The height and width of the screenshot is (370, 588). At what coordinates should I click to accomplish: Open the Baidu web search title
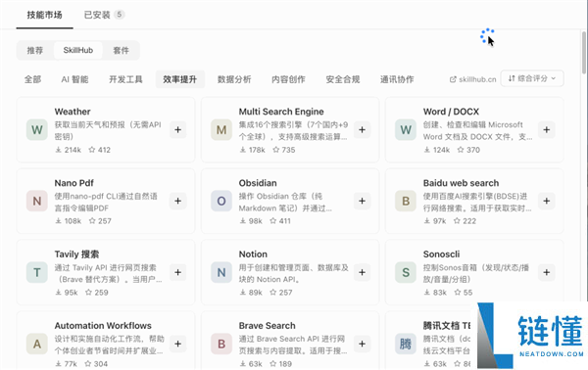click(x=461, y=183)
